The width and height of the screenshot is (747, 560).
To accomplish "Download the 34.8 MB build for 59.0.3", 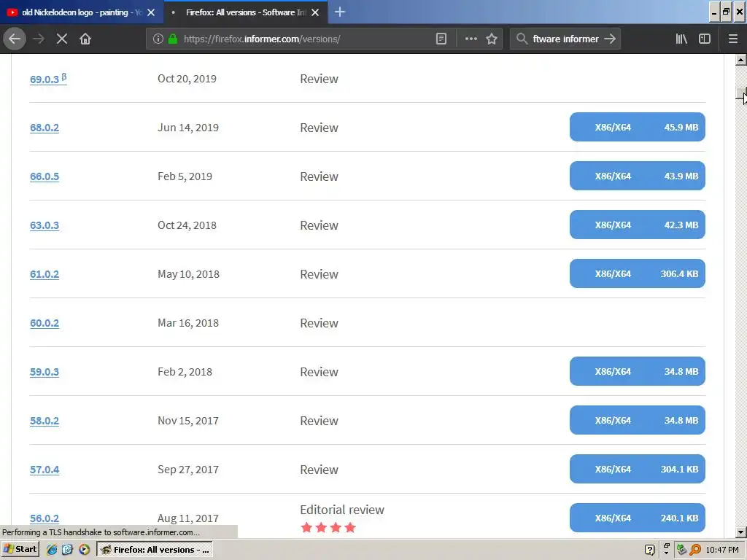I will click(637, 371).
